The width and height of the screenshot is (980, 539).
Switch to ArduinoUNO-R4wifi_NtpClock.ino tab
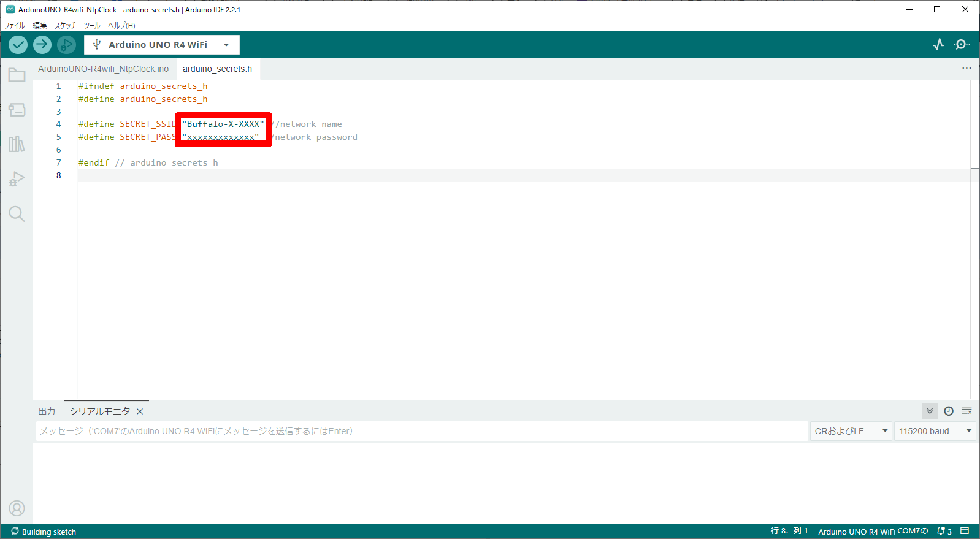pos(103,69)
